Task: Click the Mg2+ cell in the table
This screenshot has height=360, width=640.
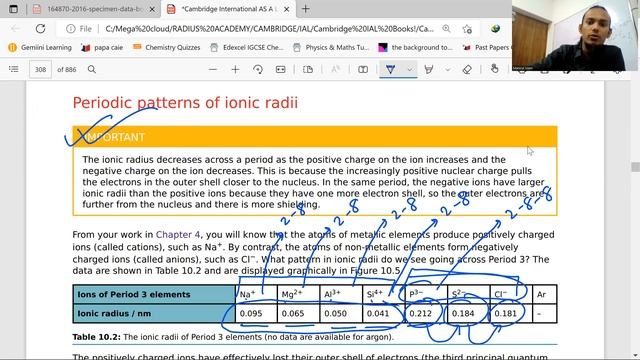Action: tap(298, 294)
